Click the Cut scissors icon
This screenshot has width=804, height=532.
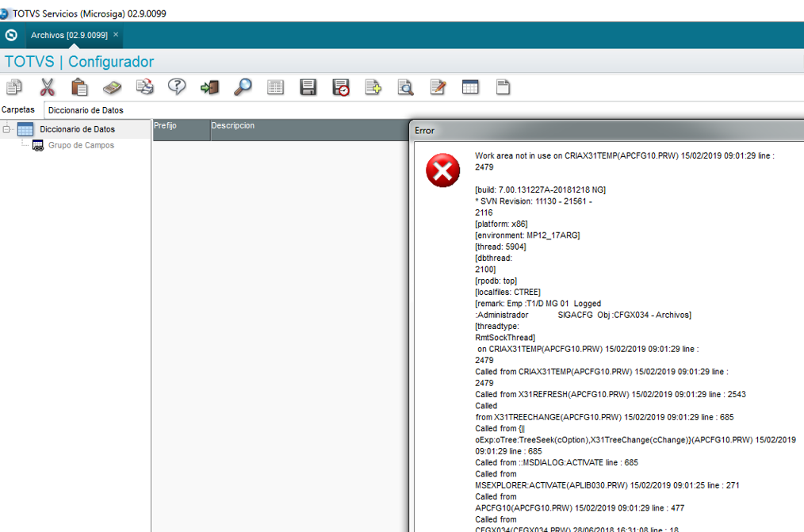tap(47, 87)
